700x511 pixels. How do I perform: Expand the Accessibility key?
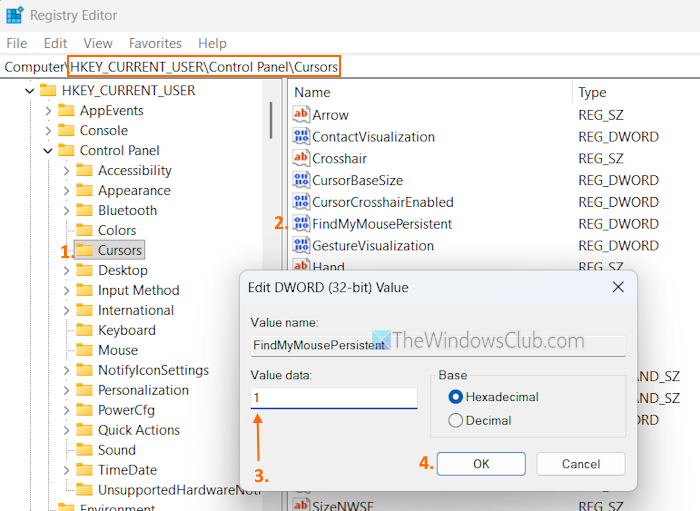point(67,170)
